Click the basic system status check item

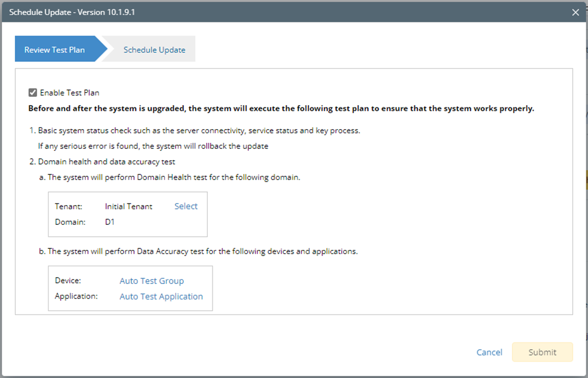(199, 131)
